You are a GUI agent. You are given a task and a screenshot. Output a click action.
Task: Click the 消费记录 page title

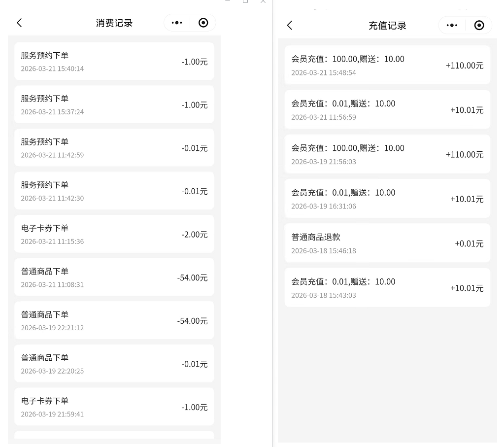tap(114, 23)
